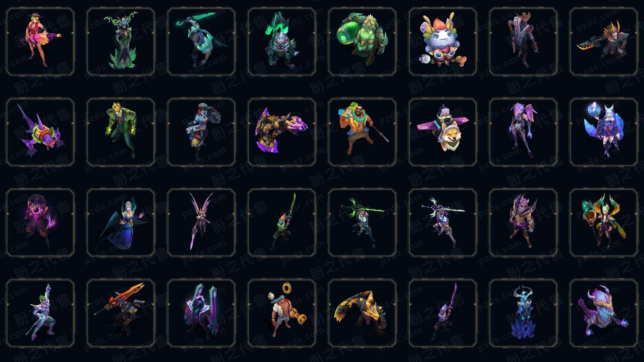The image size is (644, 362).
Task: Pick the purple spiked creature skin
Action: [40, 132]
